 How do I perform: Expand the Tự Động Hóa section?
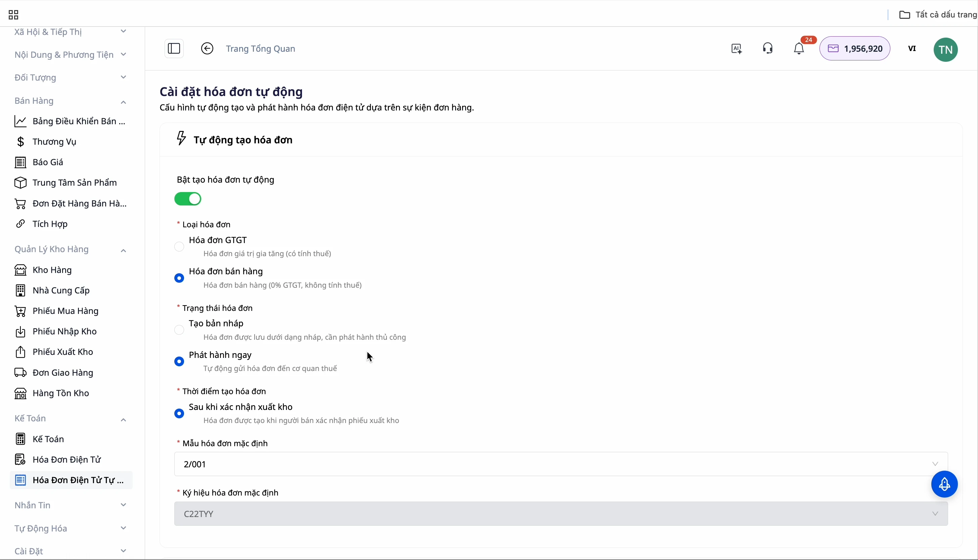(123, 528)
